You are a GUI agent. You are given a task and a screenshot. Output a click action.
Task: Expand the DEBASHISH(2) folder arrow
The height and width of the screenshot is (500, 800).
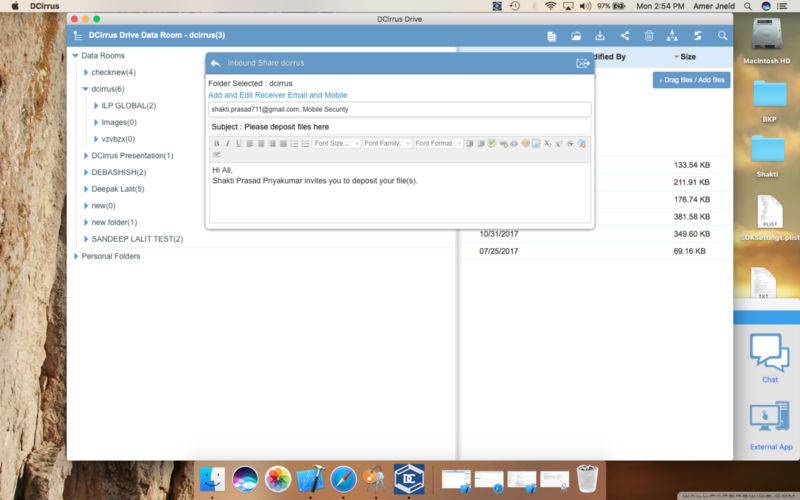point(86,172)
